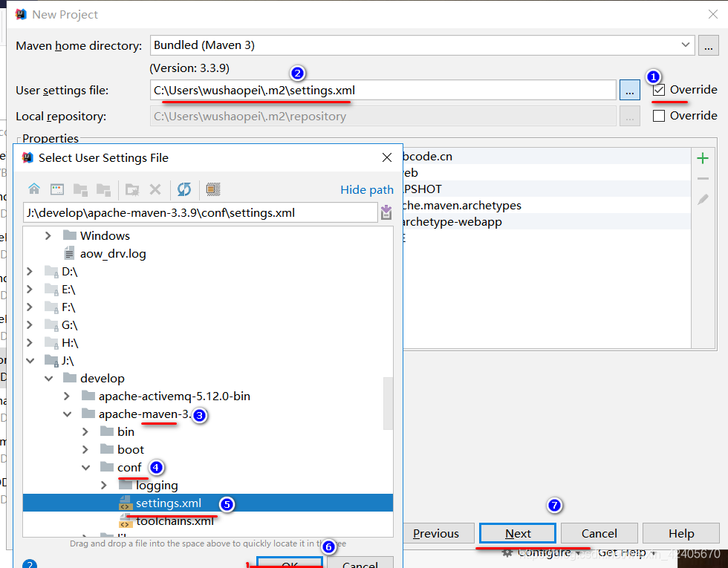Select the property row ending 'PSHOT'
The height and width of the screenshot is (568, 728).
click(547, 189)
